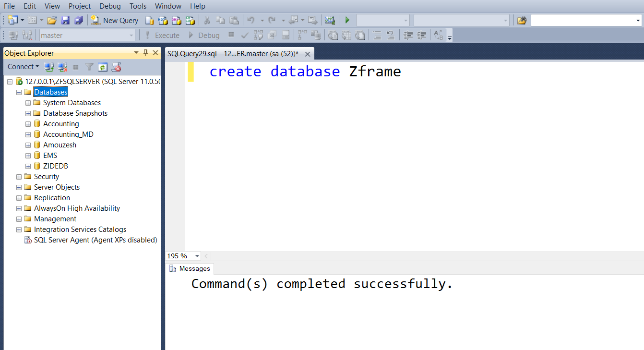
Task: Select the Amouzesh database
Action: [x=60, y=145]
